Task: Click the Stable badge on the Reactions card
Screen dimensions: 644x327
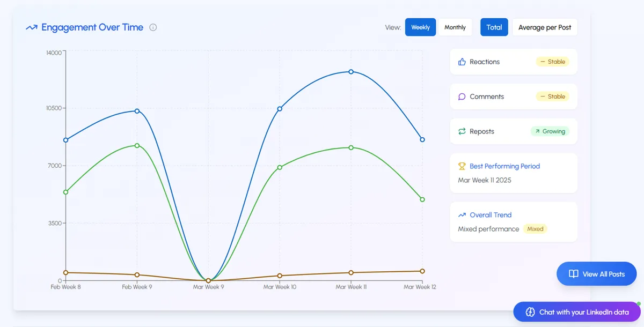Action: (553, 61)
